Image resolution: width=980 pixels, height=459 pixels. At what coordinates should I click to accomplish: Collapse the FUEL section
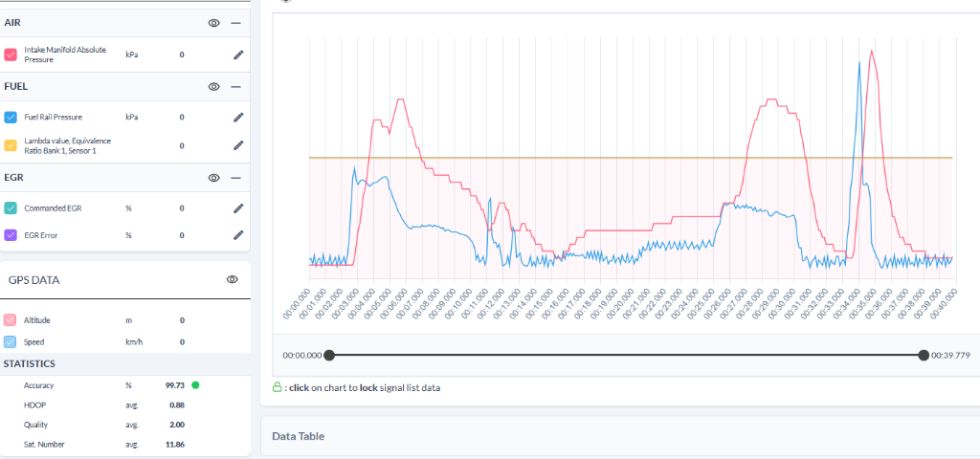point(235,87)
